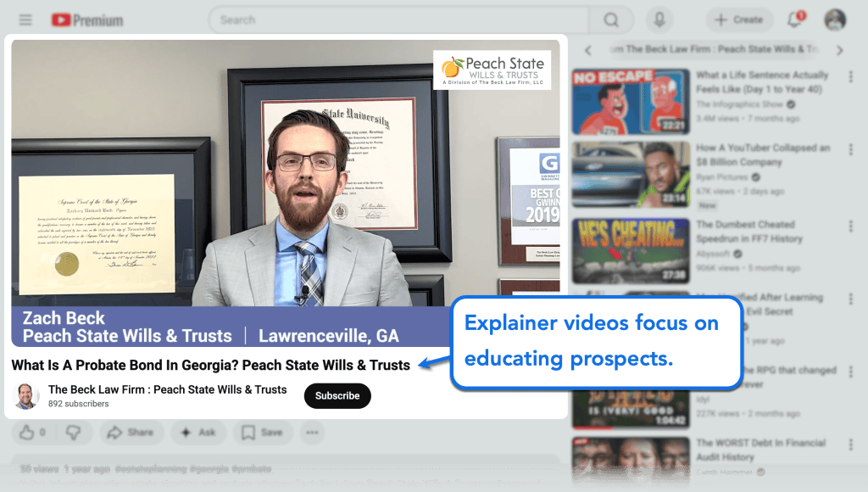Click the 892 subscribers text
Viewport: 868px width, 492px height.
point(79,404)
